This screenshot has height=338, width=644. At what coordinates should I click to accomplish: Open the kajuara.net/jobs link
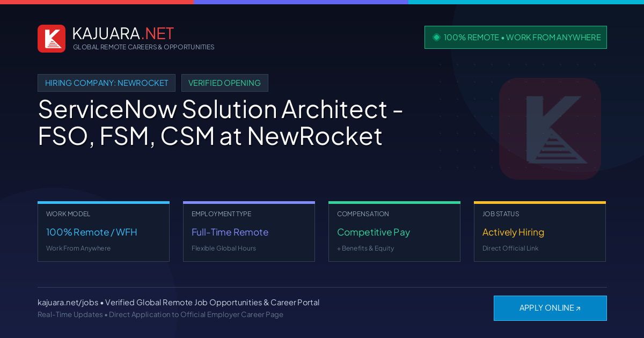click(x=68, y=303)
